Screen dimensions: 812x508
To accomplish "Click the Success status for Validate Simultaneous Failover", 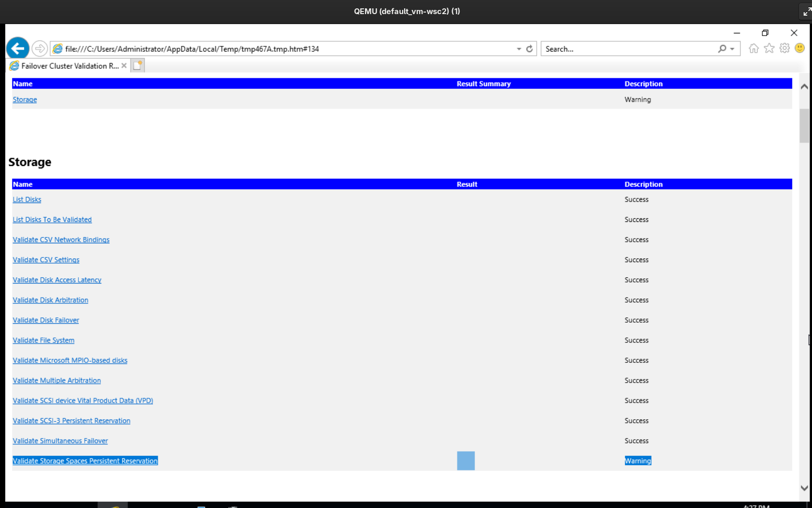I will pyautogui.click(x=637, y=441).
